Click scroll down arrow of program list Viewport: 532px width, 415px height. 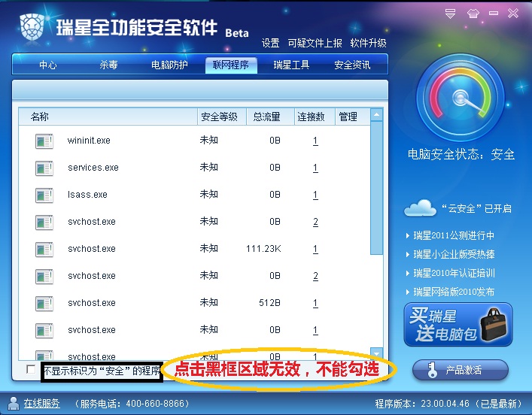[x=376, y=353]
